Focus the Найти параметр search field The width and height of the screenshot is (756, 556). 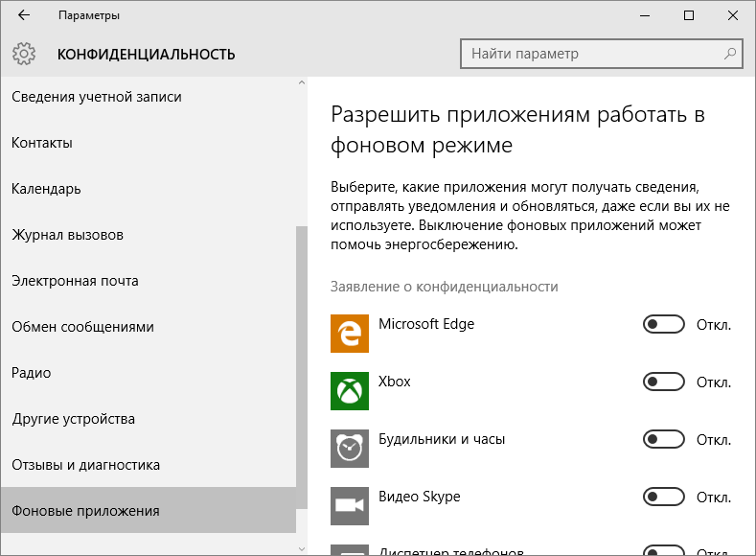click(x=601, y=54)
